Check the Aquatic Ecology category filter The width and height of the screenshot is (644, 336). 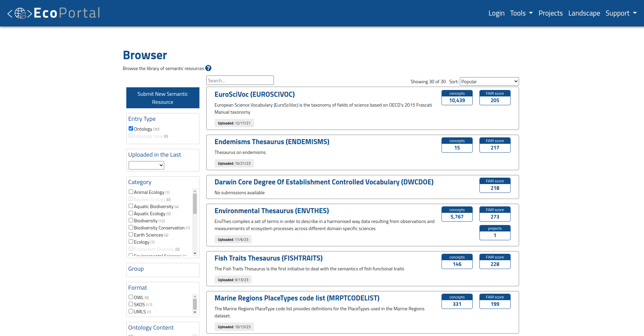(x=131, y=213)
